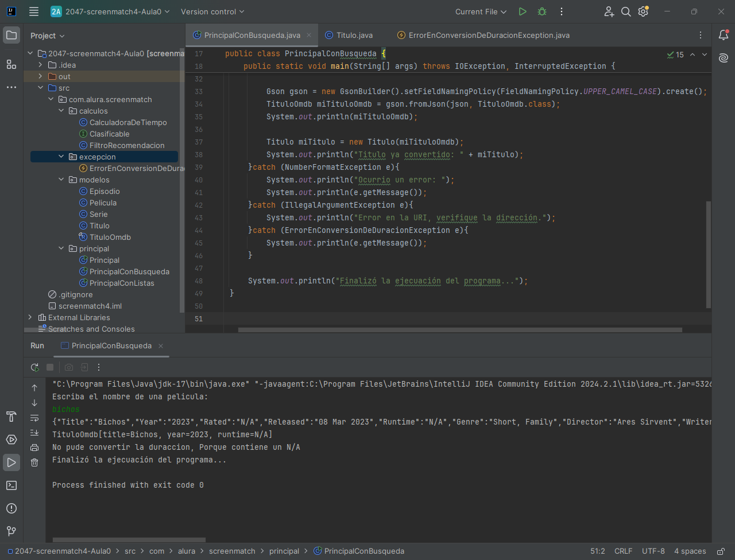
Task: Expand External Libraries node
Action: pyautogui.click(x=30, y=317)
